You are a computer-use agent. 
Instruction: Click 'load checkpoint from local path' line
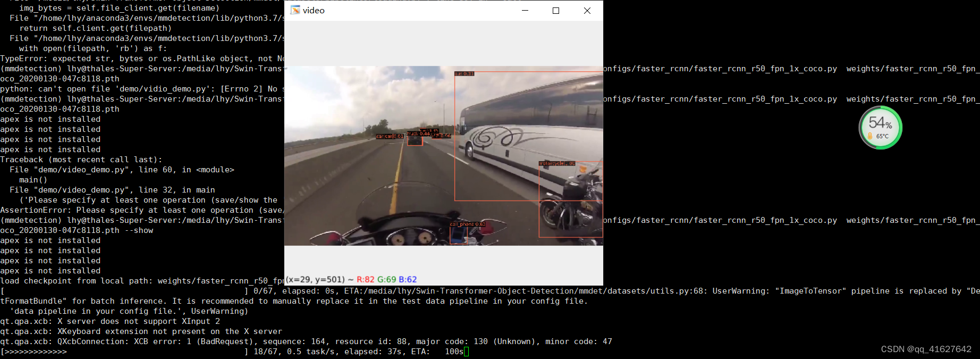(142, 281)
